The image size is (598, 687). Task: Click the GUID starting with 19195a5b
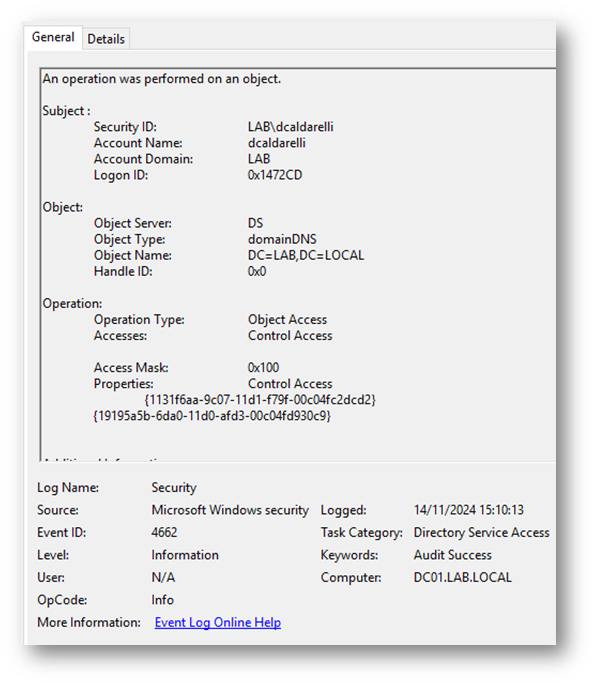point(212,415)
